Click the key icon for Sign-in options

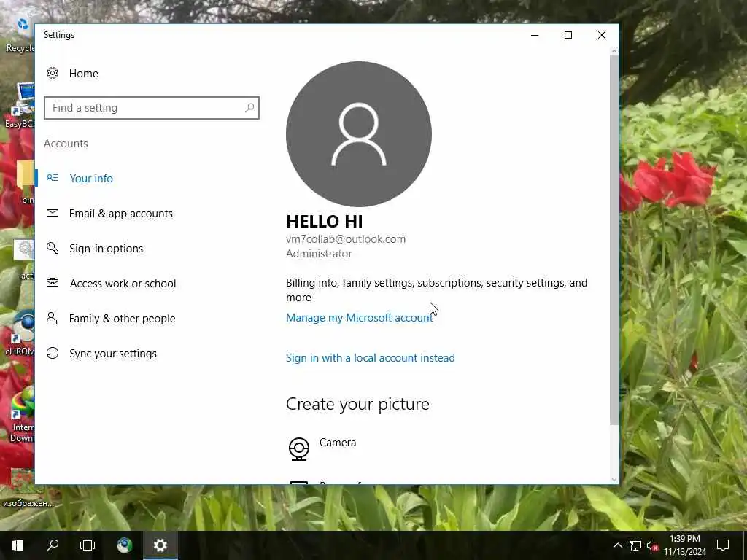tap(53, 248)
